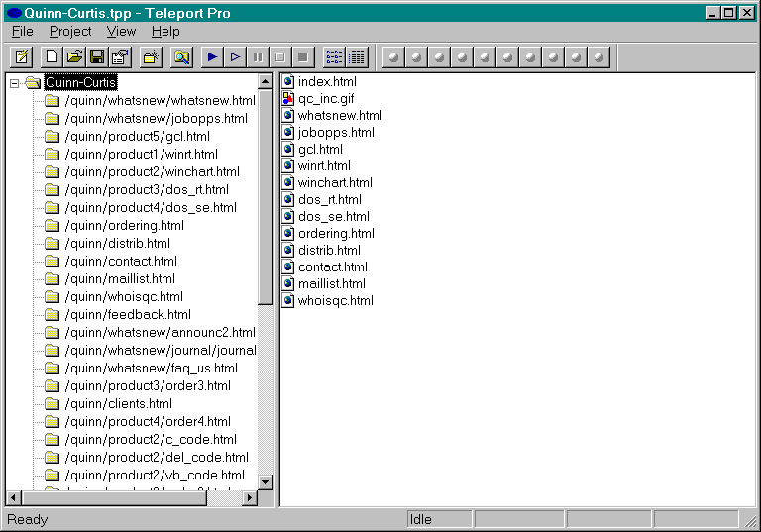Click the folder icon beside /quinn/distrib.html
The image size is (761, 532).
click(52, 244)
